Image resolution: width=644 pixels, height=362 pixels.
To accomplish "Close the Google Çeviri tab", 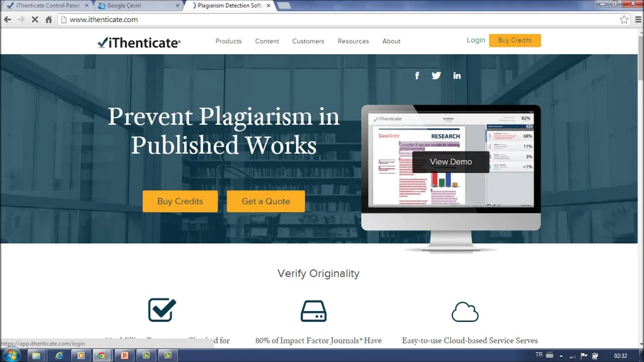I will click(178, 6).
